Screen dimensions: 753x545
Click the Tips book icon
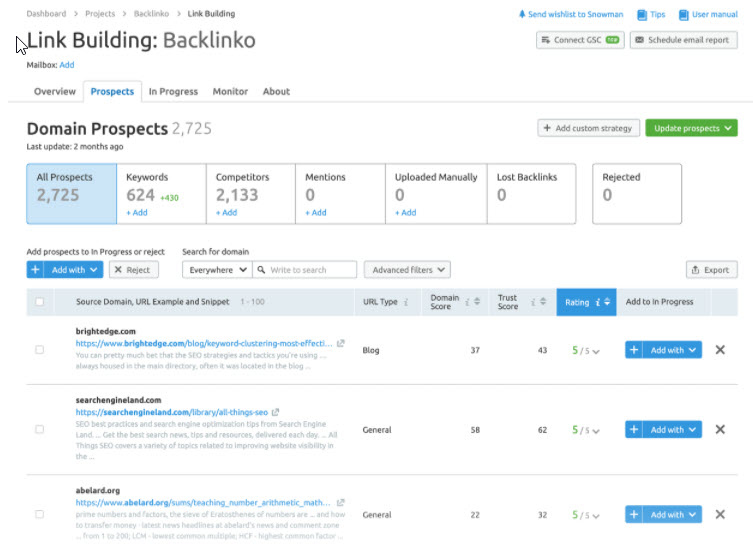point(642,15)
